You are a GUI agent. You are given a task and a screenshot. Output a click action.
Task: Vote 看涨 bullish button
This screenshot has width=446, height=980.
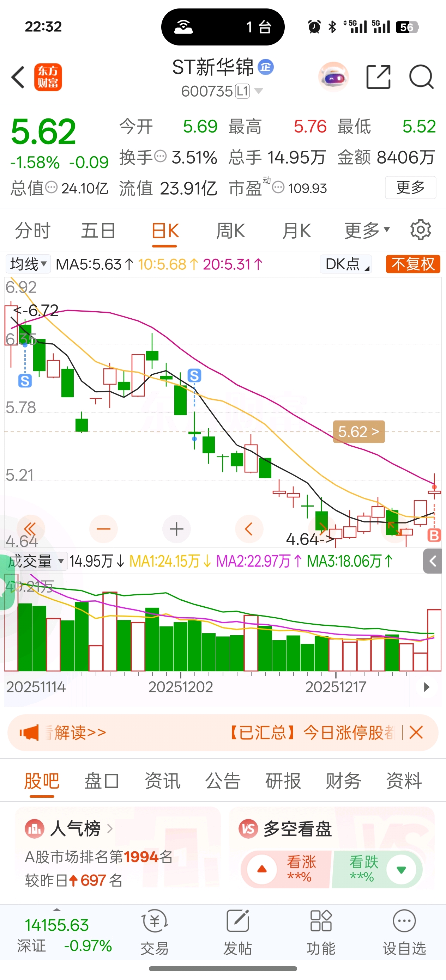point(287,869)
